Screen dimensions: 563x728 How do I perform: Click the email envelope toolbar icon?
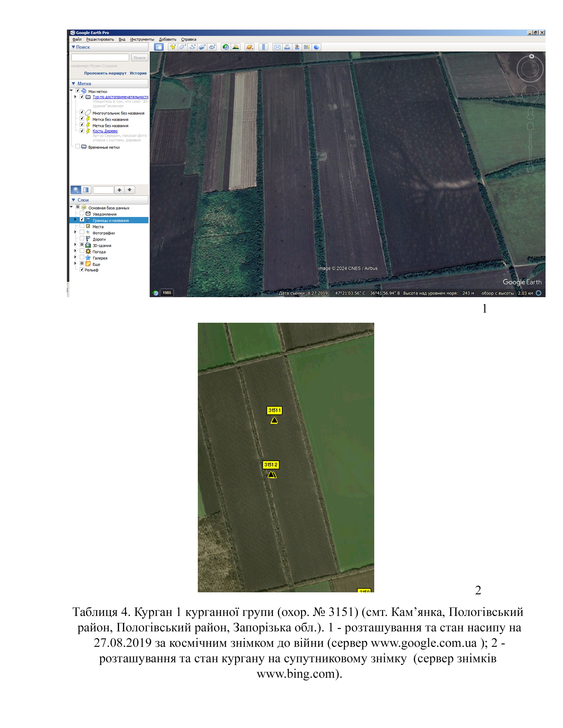(x=277, y=47)
